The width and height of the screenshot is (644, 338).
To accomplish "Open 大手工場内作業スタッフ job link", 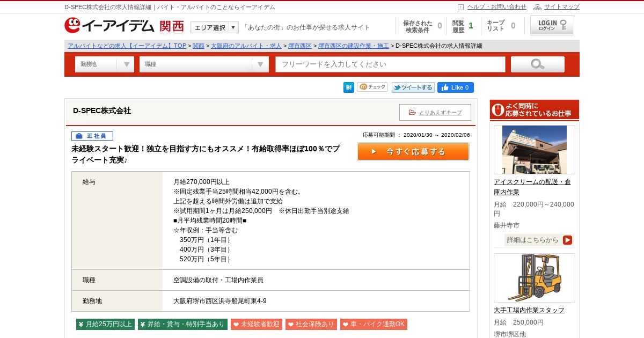I will coord(529,310).
